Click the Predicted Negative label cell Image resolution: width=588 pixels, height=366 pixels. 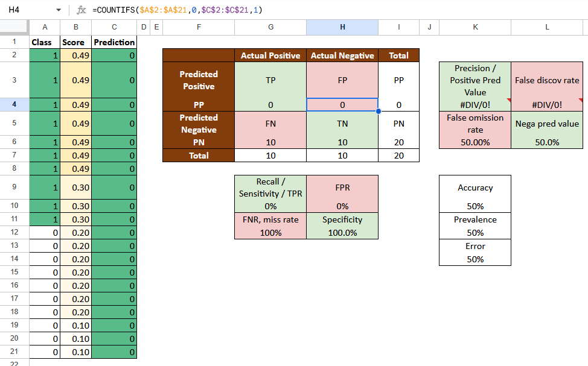click(x=199, y=124)
